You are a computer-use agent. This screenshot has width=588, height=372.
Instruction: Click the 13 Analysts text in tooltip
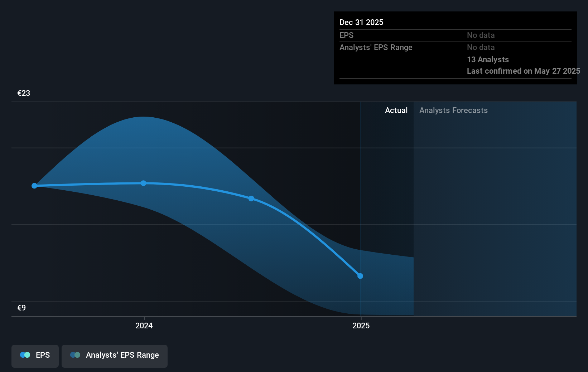tap(488, 59)
